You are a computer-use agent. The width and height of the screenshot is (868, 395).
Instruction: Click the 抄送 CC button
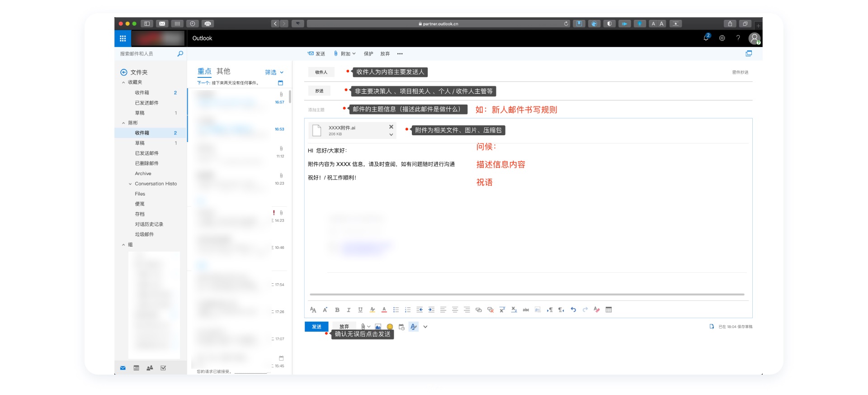point(319,91)
